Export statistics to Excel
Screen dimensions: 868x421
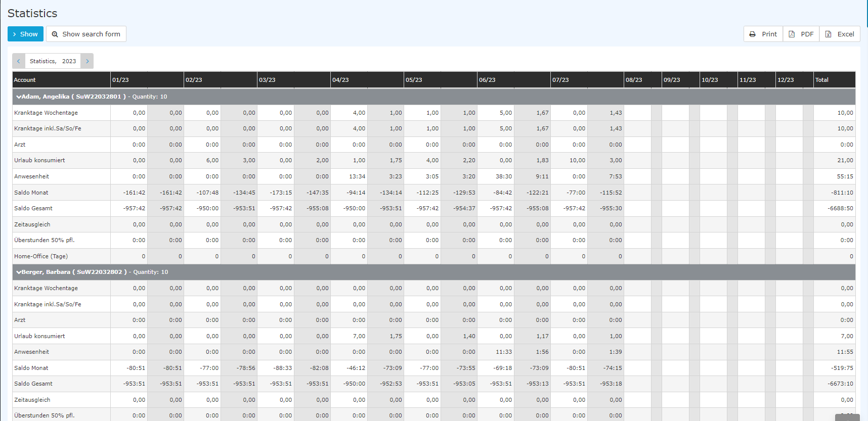(x=840, y=34)
